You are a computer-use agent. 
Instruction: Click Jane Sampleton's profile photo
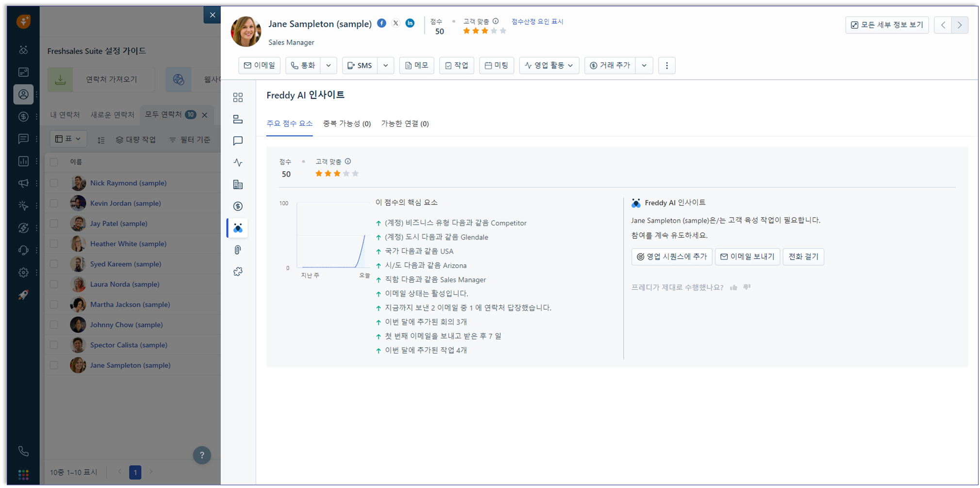[246, 31]
